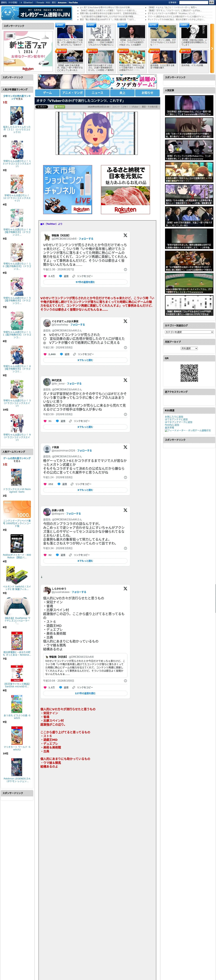
Task: Open info icon on the 午前2:38 tweet
Action: (125, 347)
